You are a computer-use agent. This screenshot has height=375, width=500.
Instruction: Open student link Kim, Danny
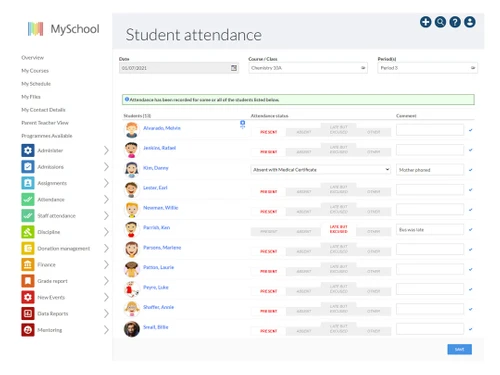(x=156, y=168)
